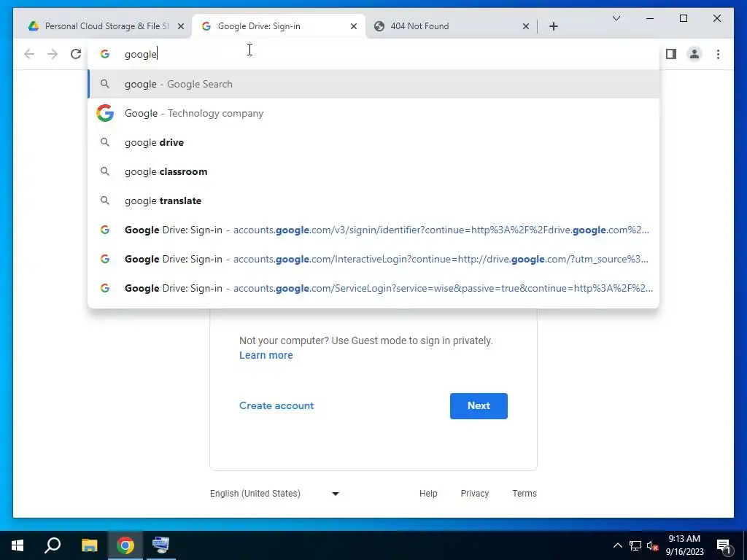This screenshot has height=560, width=747.
Task: Click the Create account link
Action: tap(276, 405)
